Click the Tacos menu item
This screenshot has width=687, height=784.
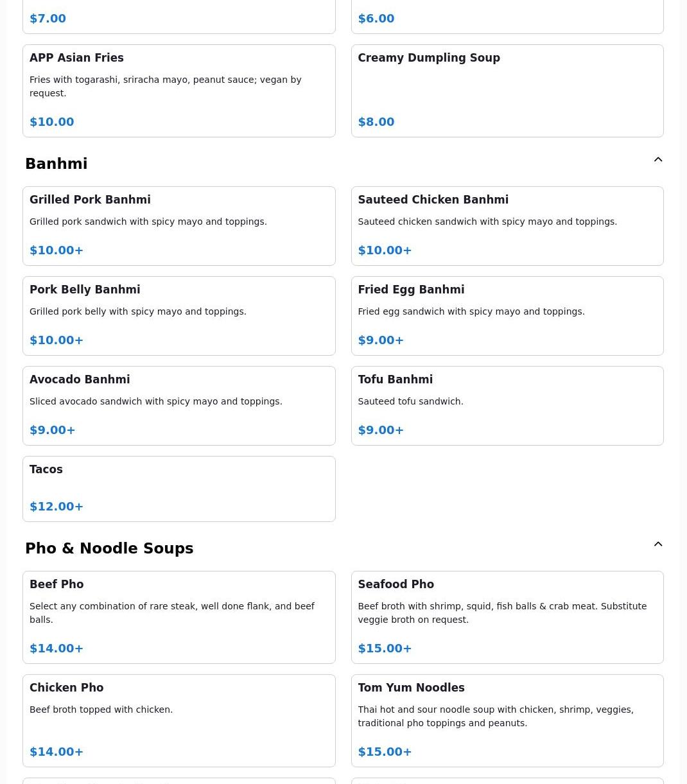pyautogui.click(x=178, y=488)
